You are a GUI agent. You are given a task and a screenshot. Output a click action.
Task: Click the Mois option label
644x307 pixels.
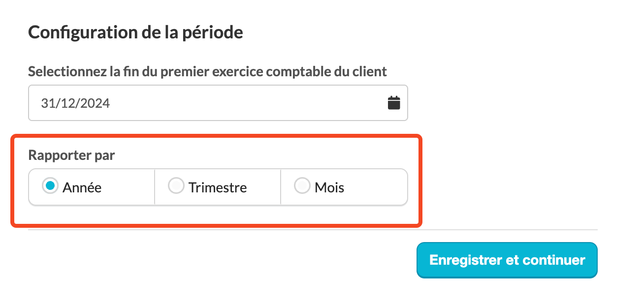tap(329, 187)
